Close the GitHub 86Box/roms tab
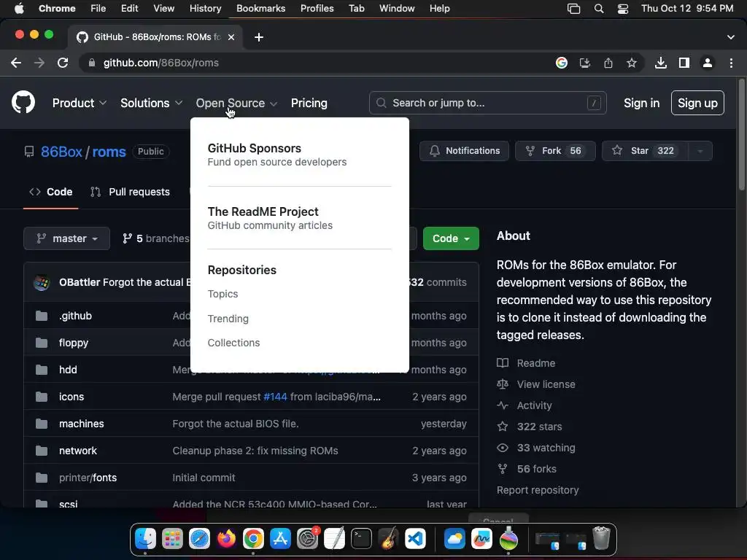Image resolution: width=747 pixels, height=560 pixels. coord(231,37)
